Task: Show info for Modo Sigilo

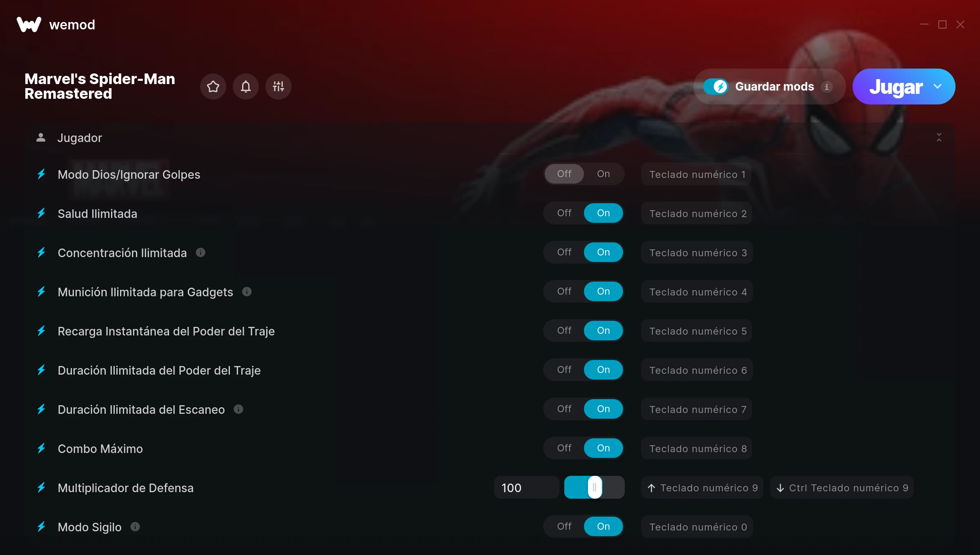Action: point(135,526)
